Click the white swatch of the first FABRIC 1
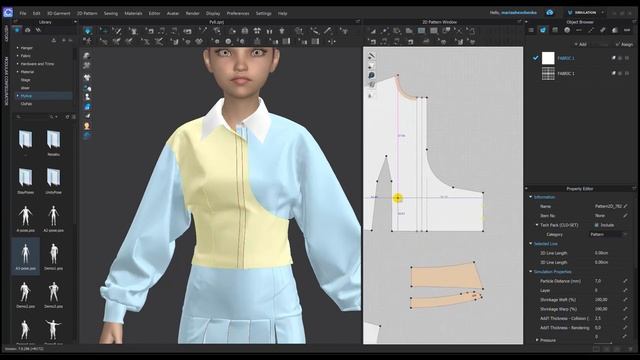 click(548, 58)
